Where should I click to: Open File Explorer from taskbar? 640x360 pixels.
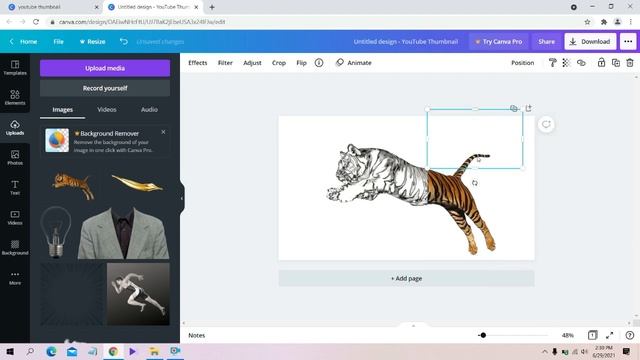coord(154,351)
